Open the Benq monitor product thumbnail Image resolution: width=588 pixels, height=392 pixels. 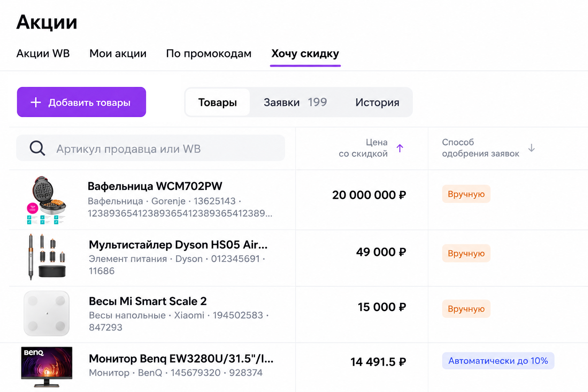(47, 367)
